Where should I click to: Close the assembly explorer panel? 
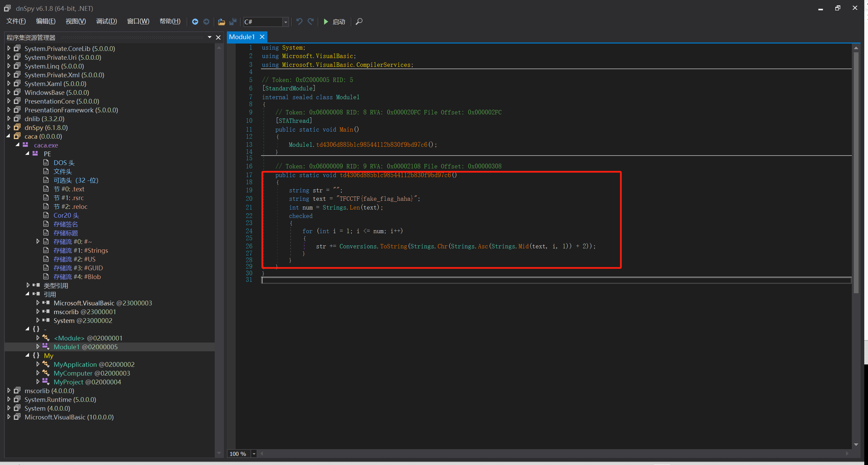tap(218, 37)
